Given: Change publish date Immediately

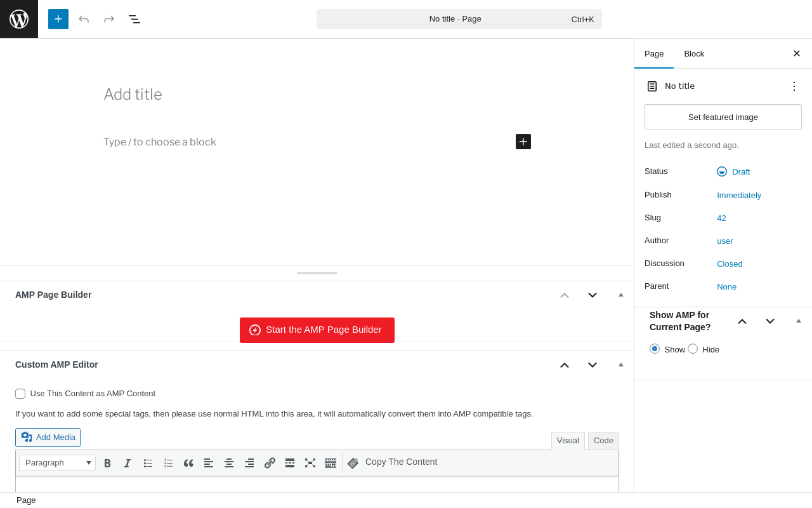Looking at the screenshot, I should [x=739, y=195].
